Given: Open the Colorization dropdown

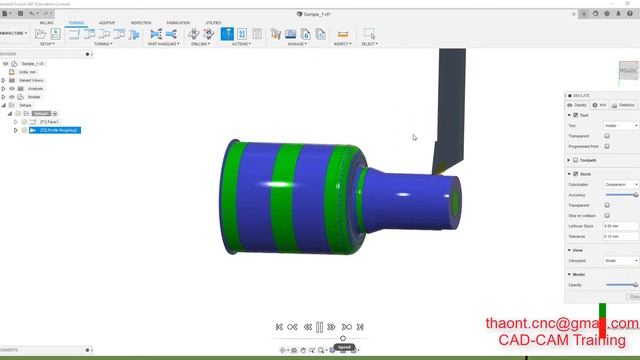Looking at the screenshot, I should coord(620,184).
